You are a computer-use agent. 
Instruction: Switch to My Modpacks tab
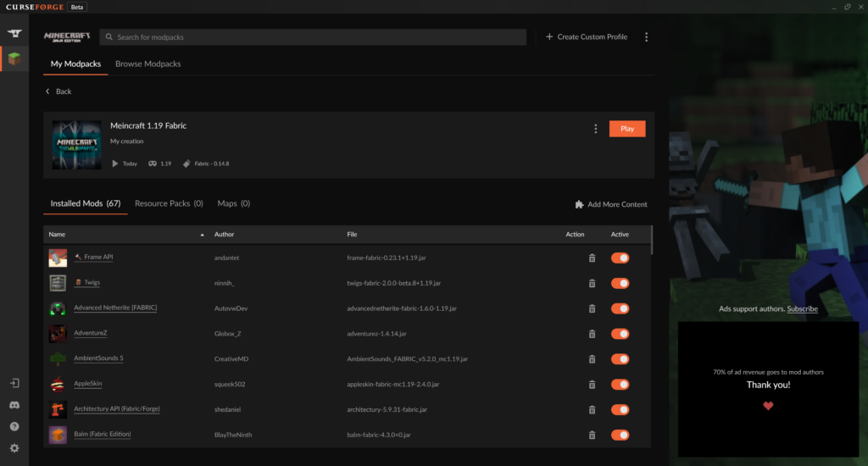[x=75, y=64]
